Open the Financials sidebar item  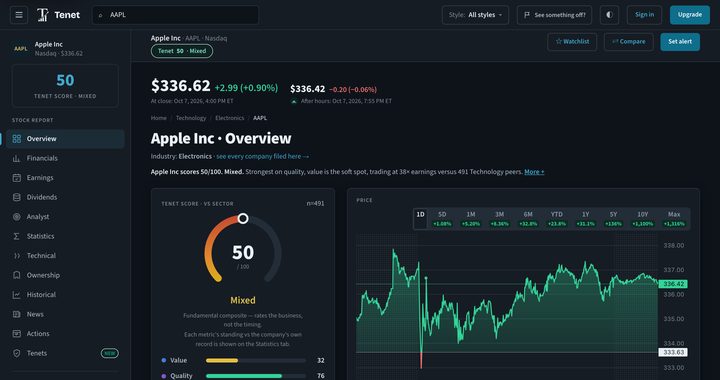click(65, 158)
